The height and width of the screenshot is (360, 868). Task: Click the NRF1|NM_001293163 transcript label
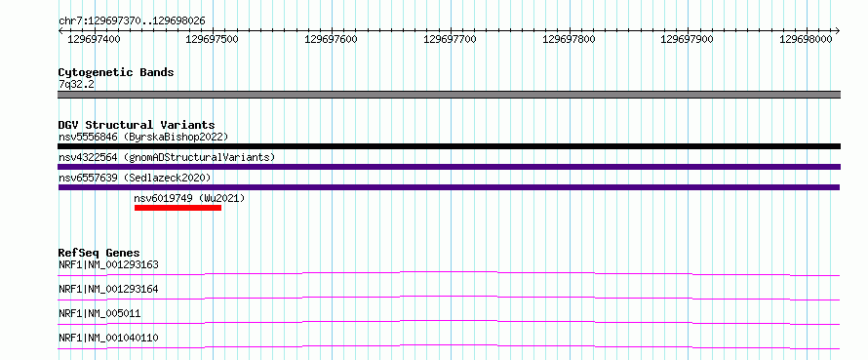pyautogui.click(x=108, y=264)
